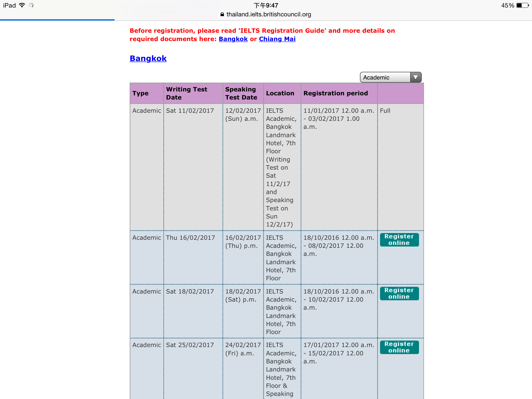This screenshot has width=532, height=399.
Task: Tap the Wi-Fi status icon
Action: click(22, 5)
